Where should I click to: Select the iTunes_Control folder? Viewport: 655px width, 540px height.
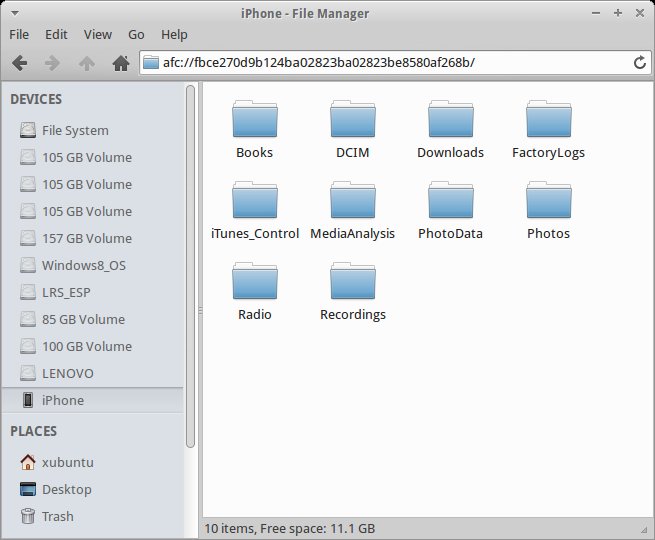pos(254,201)
